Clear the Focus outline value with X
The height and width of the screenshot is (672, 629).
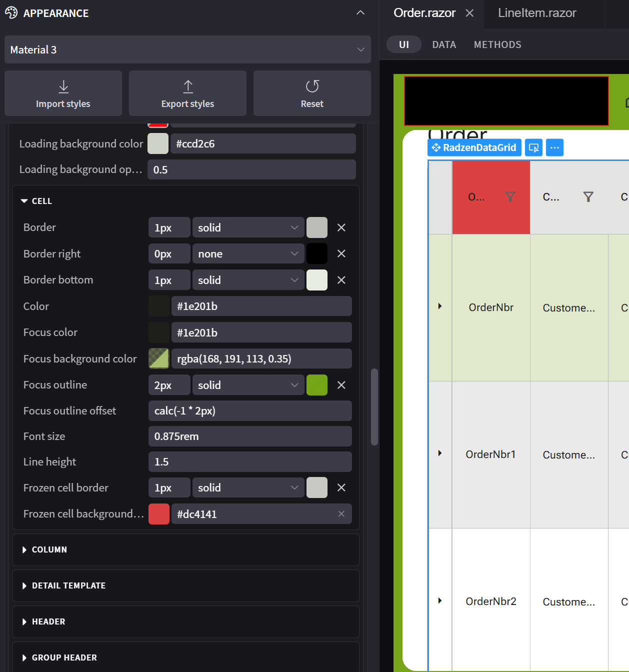tap(341, 385)
